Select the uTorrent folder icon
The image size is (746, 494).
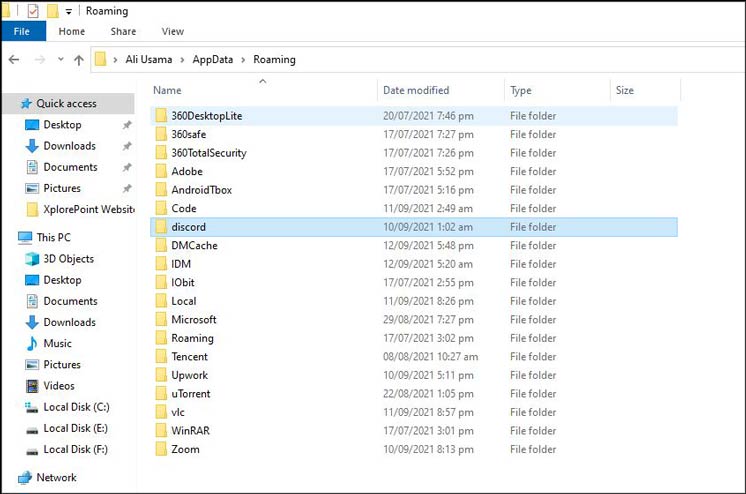pos(161,394)
